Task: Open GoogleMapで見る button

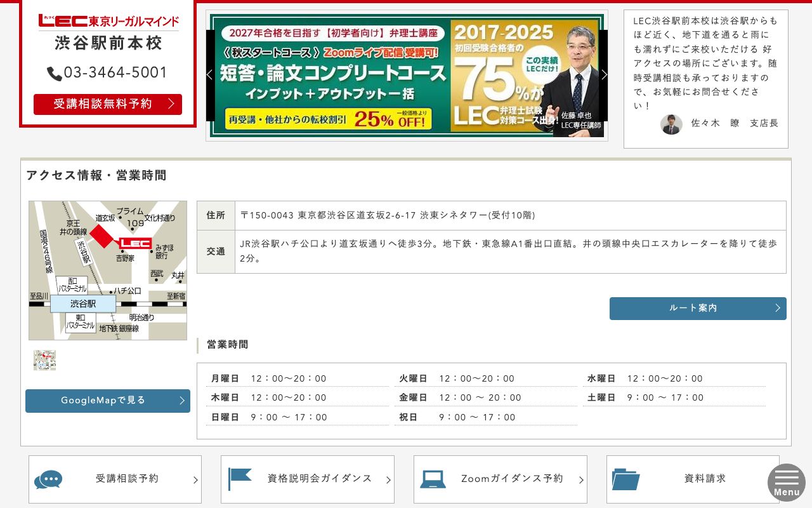Action: tap(108, 401)
